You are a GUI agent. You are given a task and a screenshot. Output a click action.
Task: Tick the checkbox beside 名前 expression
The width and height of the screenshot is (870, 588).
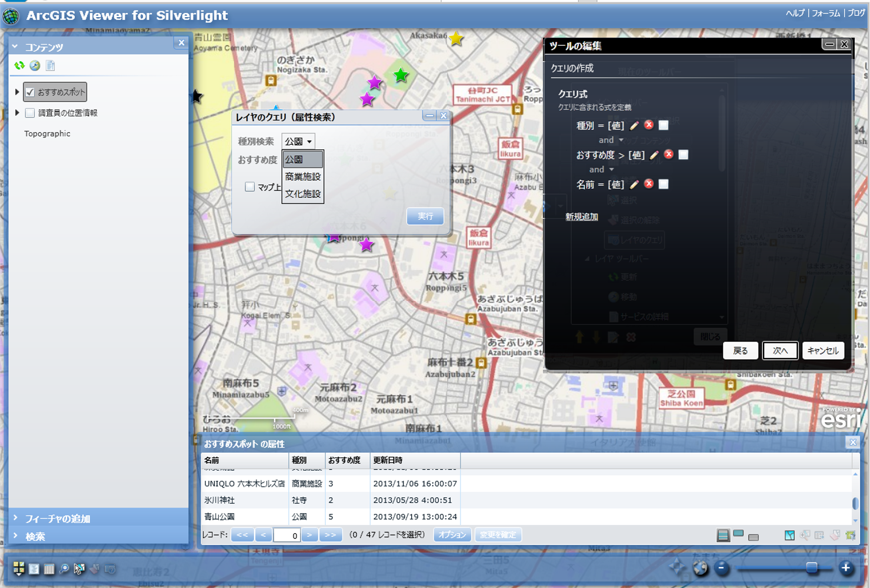[664, 184]
